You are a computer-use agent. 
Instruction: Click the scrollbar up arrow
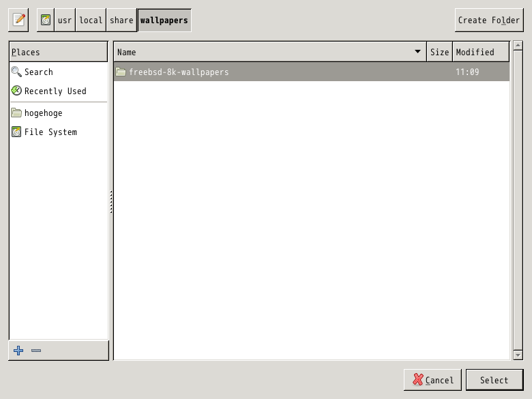click(x=518, y=46)
